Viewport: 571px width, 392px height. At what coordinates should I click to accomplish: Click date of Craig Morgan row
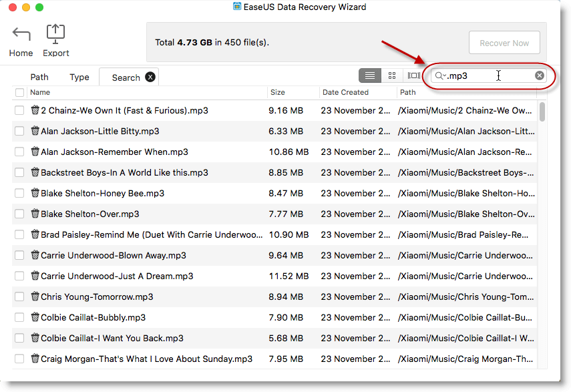click(355, 359)
